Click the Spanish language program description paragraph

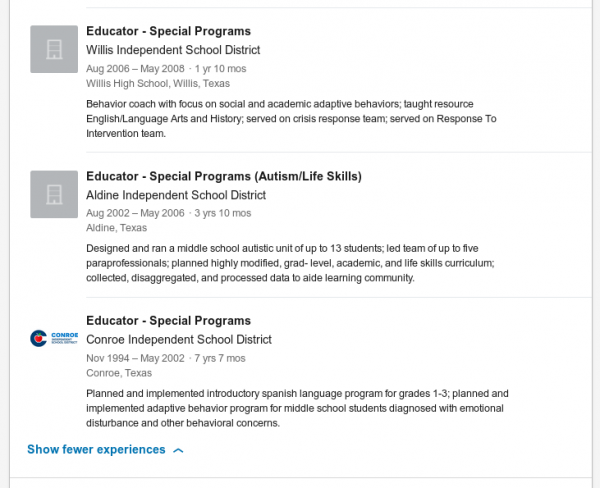tap(297, 408)
